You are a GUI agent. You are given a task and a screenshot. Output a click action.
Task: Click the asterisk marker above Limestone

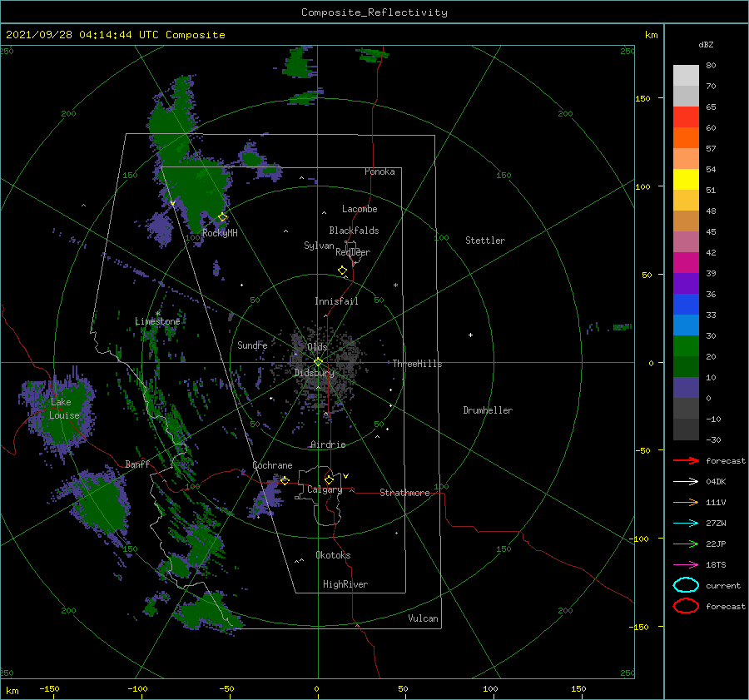pos(158,314)
